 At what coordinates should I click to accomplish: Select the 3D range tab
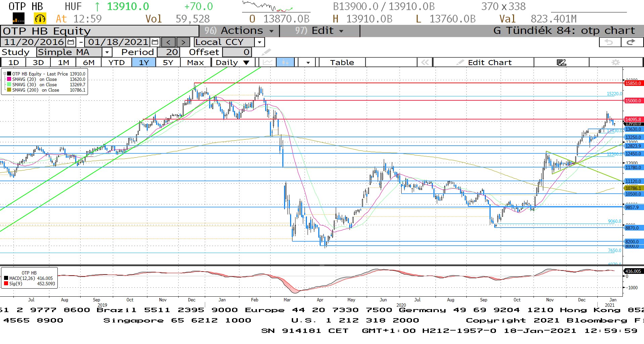pos(38,62)
